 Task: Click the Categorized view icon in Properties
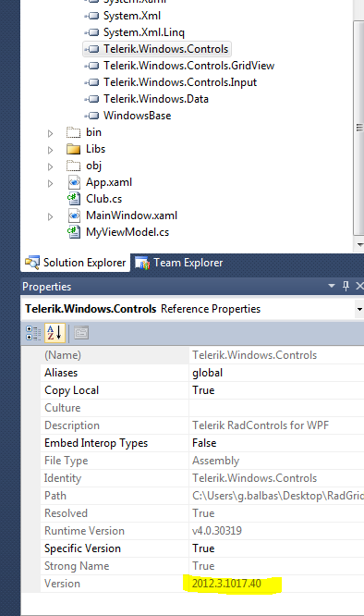33,333
